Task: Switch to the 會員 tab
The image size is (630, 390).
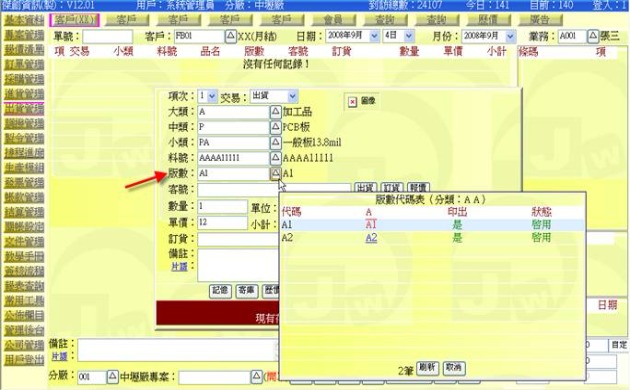Action: 333,19
